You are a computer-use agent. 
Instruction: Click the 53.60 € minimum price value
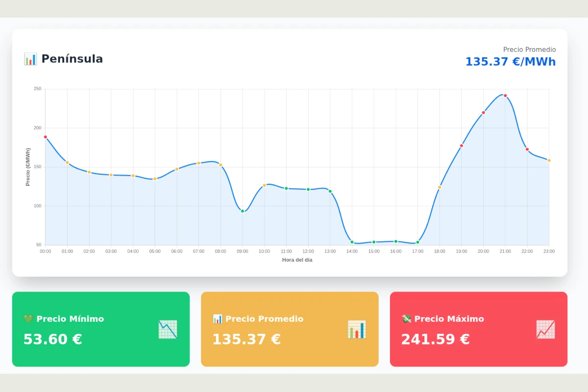[53, 339]
